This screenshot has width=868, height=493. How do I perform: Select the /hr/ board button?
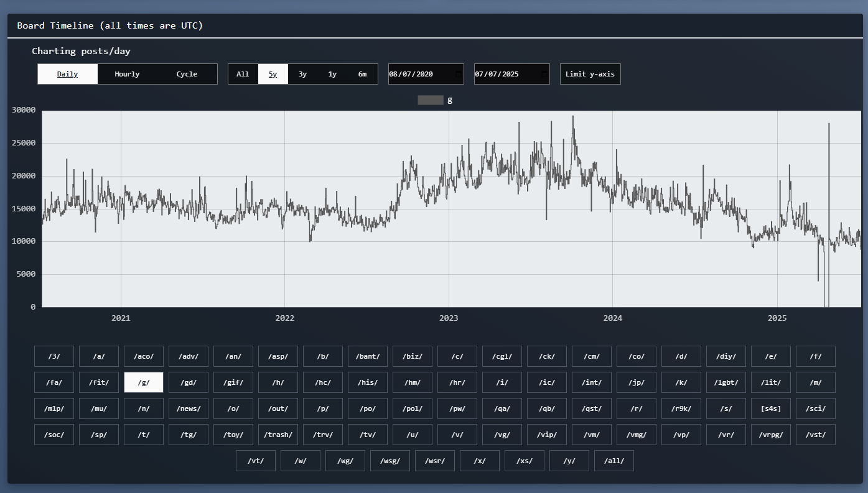[457, 382]
